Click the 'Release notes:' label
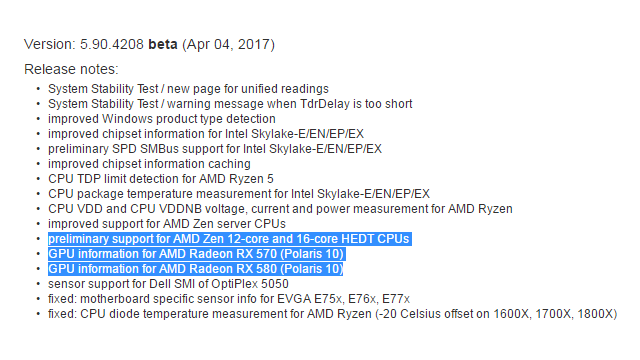Screen dimensions: 640x360 [71, 69]
